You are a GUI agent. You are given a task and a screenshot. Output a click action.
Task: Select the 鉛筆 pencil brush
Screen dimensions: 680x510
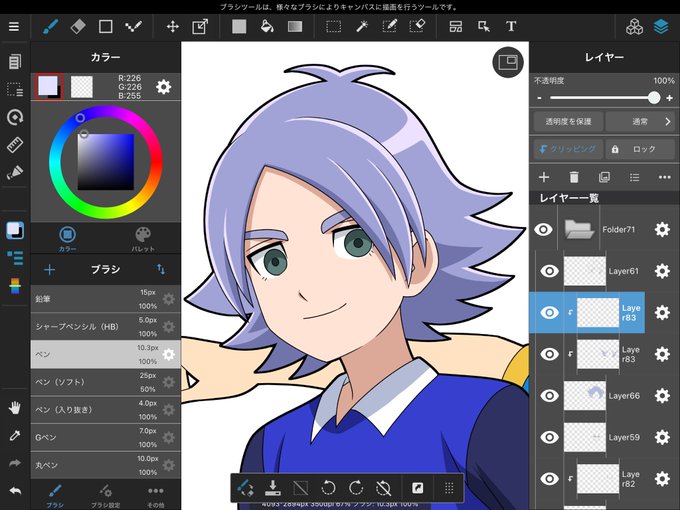click(105, 299)
